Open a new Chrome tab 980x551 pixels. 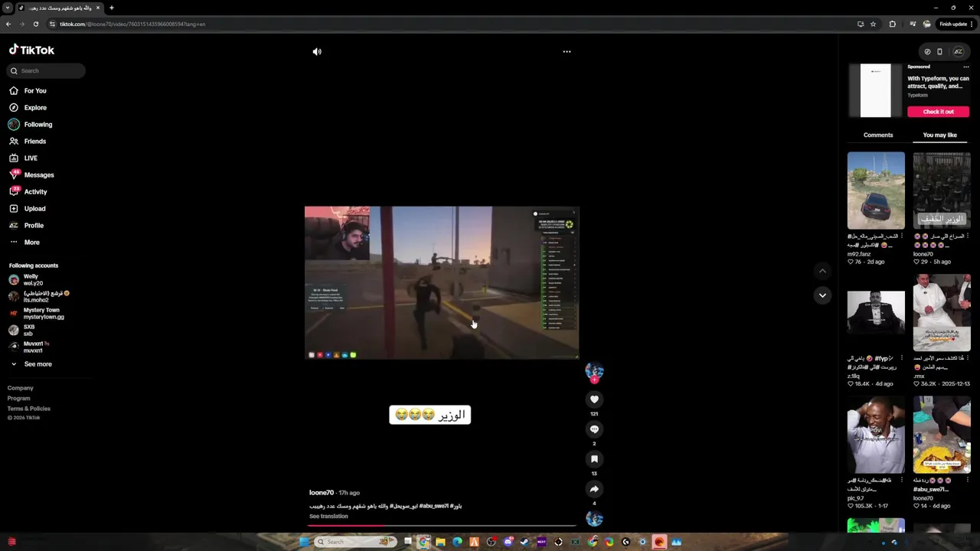(x=111, y=8)
